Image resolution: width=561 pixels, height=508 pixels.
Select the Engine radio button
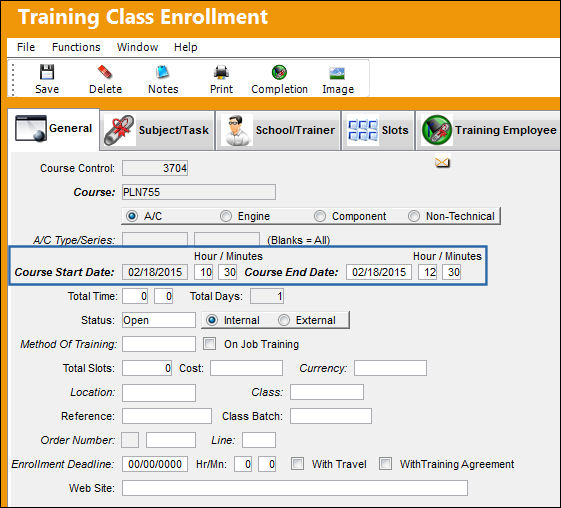[x=226, y=216]
